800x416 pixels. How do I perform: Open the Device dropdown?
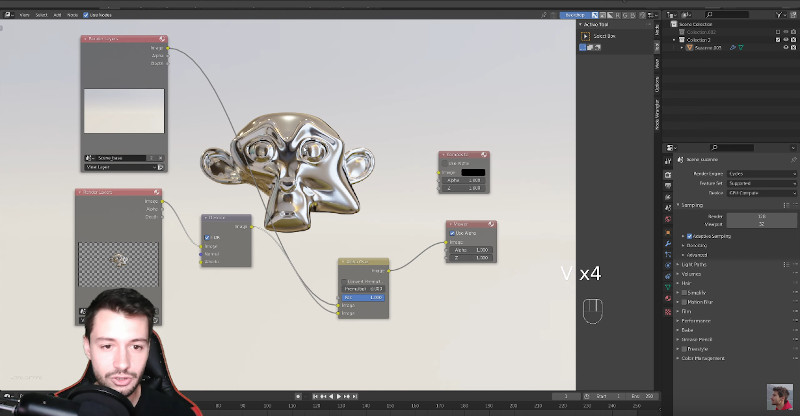point(761,193)
